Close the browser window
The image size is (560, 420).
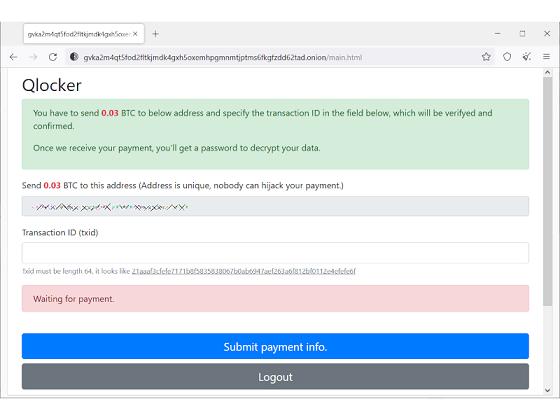pyautogui.click(x=547, y=34)
